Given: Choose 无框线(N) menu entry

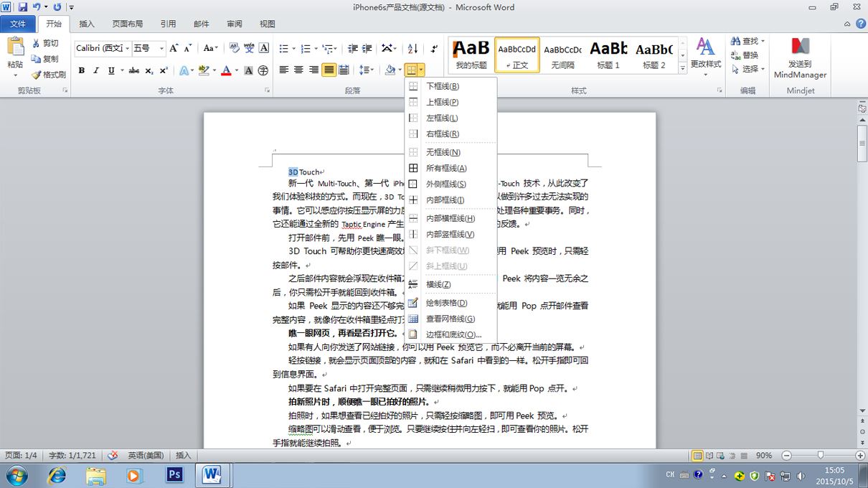Looking at the screenshot, I should coord(450,152).
